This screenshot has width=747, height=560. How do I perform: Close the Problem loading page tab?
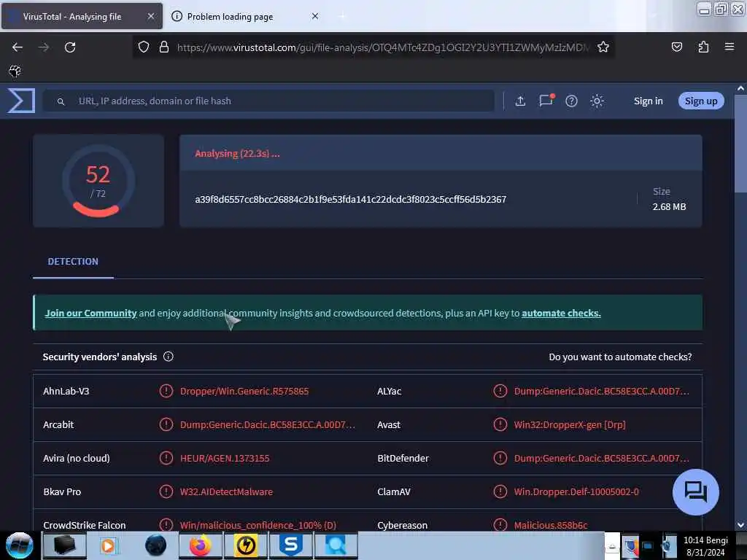[315, 16]
